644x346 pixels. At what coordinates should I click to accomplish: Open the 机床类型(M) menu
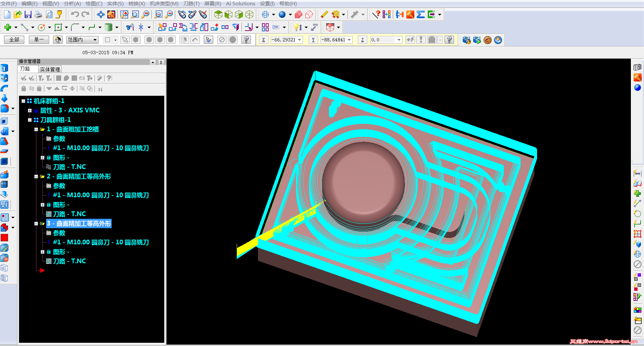point(164,3)
